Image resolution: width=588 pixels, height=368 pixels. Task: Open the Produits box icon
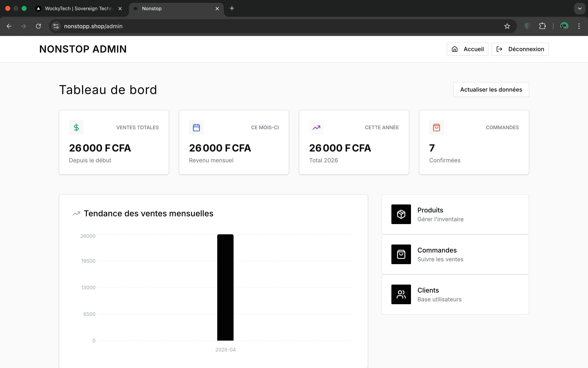click(x=401, y=214)
